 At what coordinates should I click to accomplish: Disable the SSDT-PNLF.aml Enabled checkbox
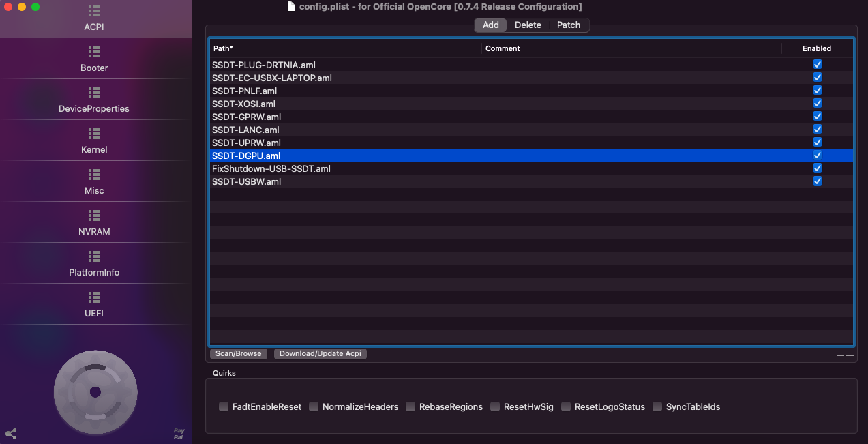[817, 90]
